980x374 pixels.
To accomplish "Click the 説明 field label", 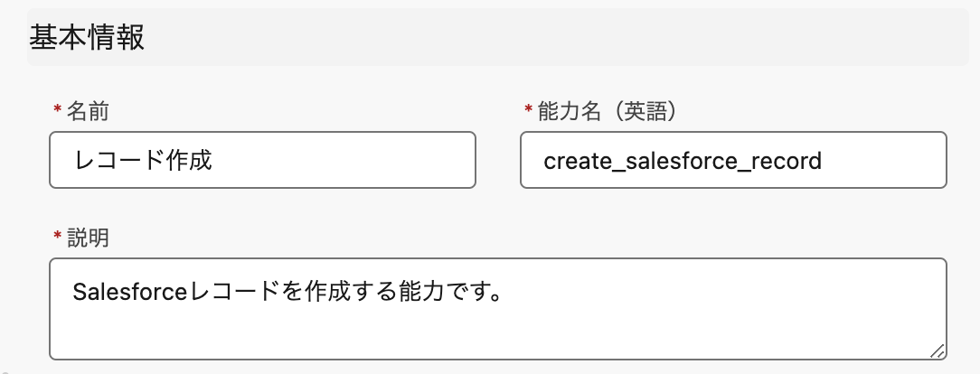I will coord(88,238).
